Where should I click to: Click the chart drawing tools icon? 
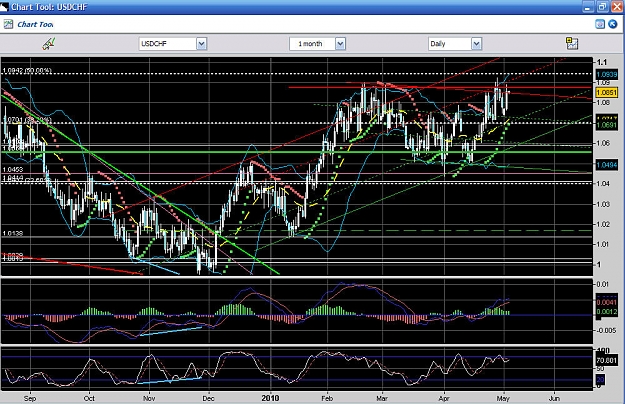tap(49, 43)
